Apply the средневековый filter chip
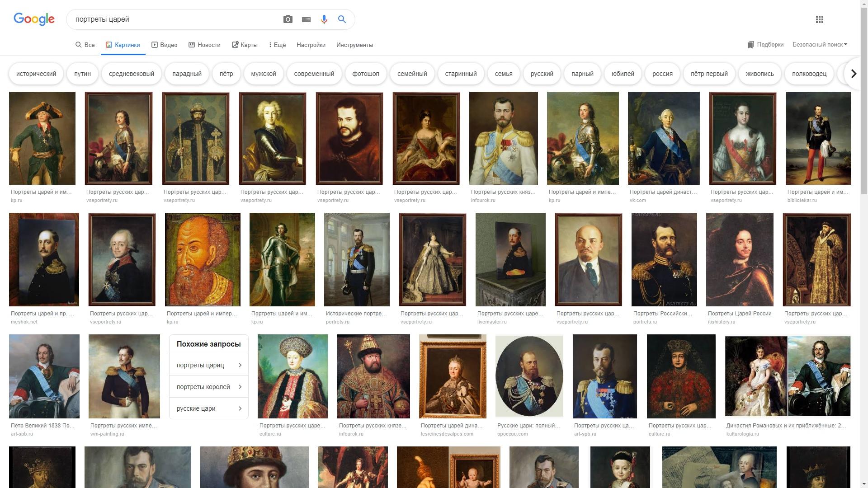The height and width of the screenshot is (488, 868). point(131,74)
